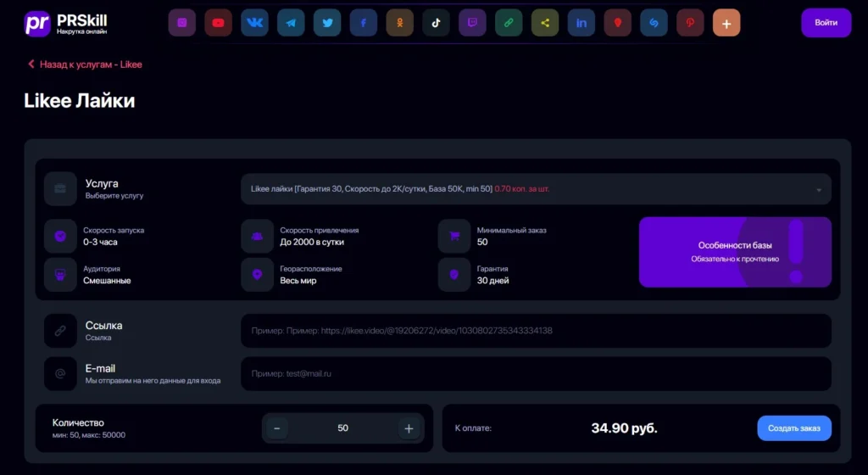The width and height of the screenshot is (868, 475).
Task: Open the YouTube services icon
Action: (218, 23)
